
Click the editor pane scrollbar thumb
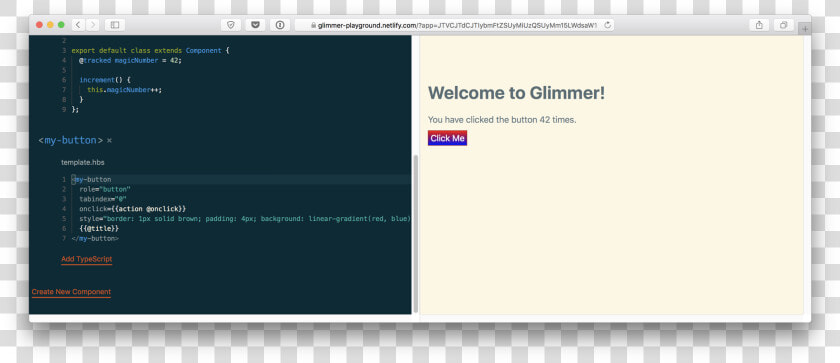416,234
